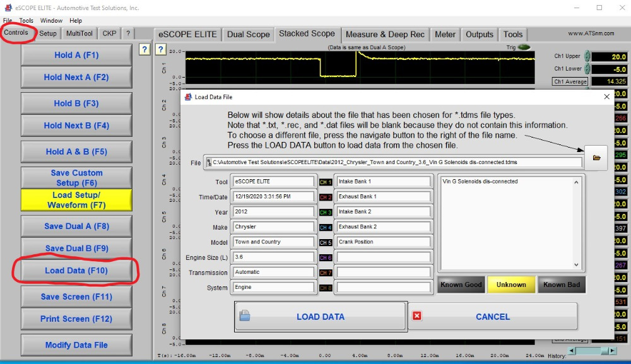631x364 pixels.
Task: Open the question mark tab beside CKP
Action: [x=128, y=33]
